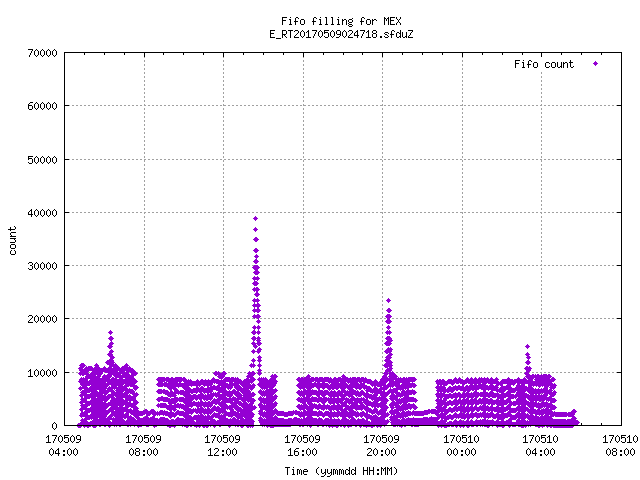The height and width of the screenshot is (480, 640).
Task: Click the y-axis tick value 20000
Action: [x=42, y=319]
